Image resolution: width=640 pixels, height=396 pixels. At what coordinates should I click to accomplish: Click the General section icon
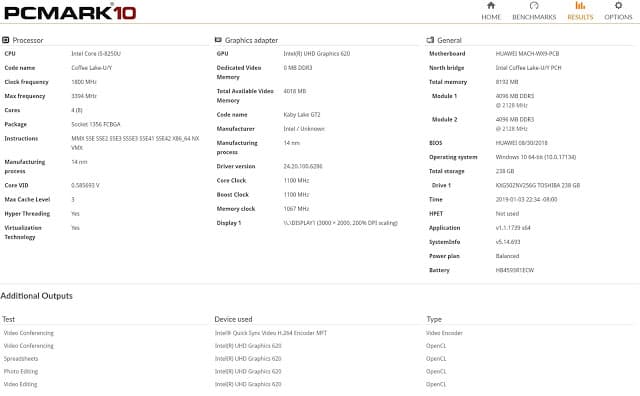(430, 40)
